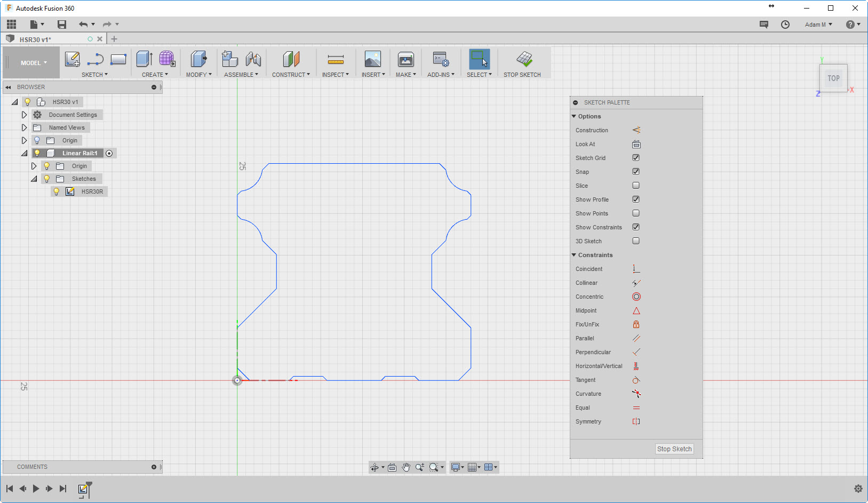Viewport: 868px width, 503px height.
Task: Apply the Concentric constraint icon
Action: coord(636,297)
